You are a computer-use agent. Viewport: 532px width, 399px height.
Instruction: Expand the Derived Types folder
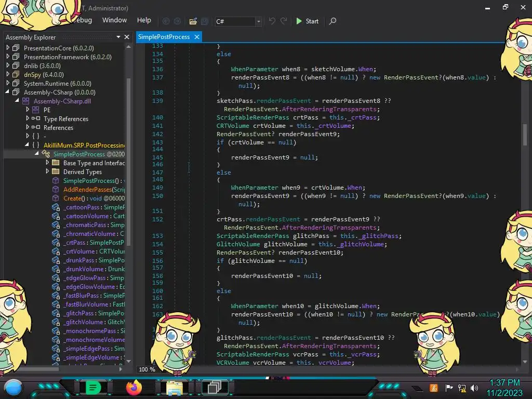click(x=47, y=171)
